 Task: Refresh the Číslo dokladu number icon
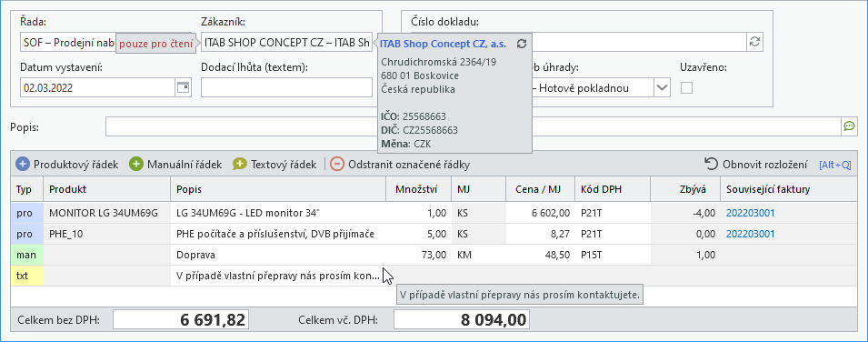754,42
